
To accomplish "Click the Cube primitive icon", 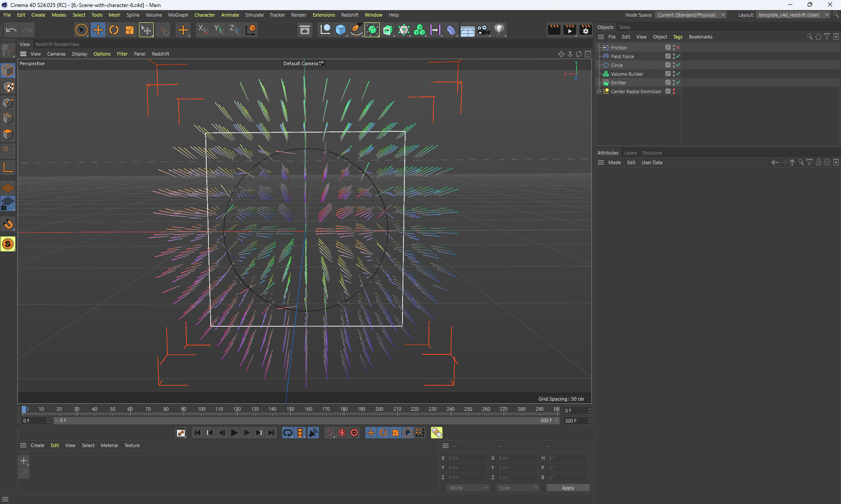I will [340, 30].
